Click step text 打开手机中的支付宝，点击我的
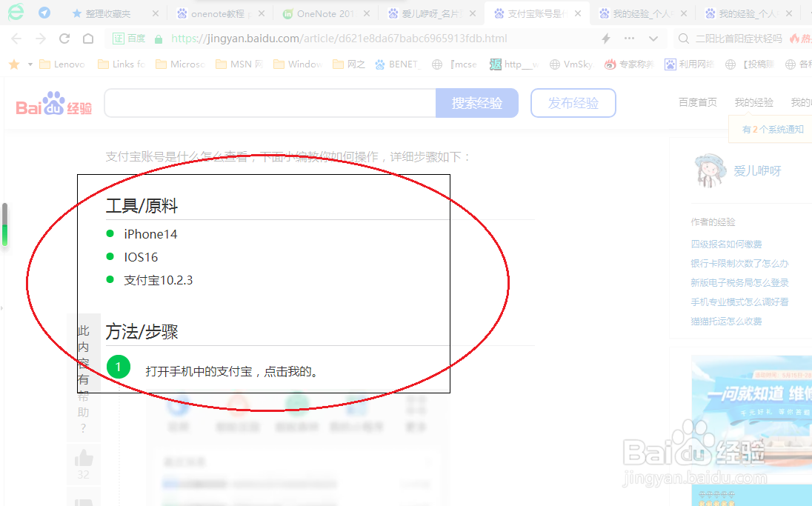 232,371
